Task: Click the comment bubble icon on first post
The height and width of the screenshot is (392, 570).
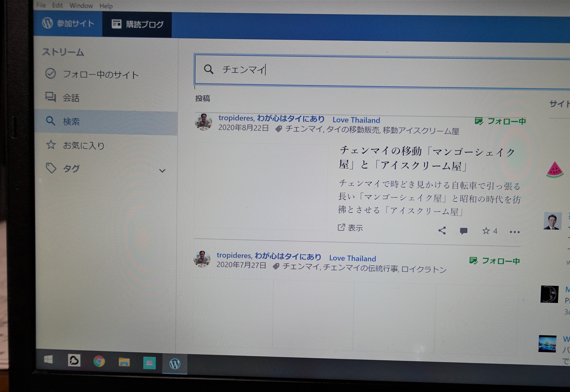Action: point(463,231)
